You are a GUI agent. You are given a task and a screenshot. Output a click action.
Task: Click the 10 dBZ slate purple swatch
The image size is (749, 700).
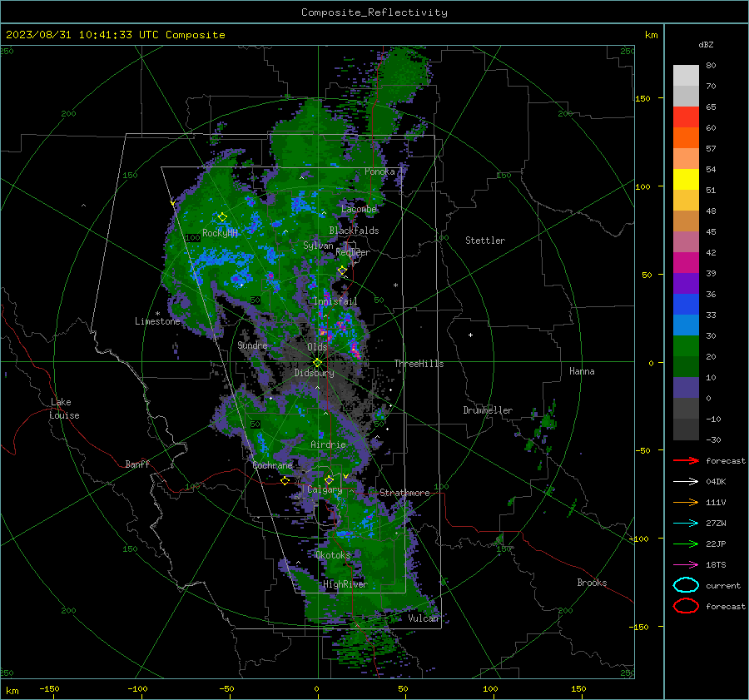[686, 388]
